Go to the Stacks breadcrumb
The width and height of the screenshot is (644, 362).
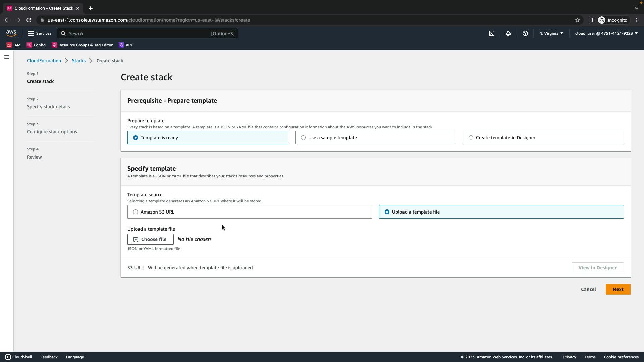[78, 61]
